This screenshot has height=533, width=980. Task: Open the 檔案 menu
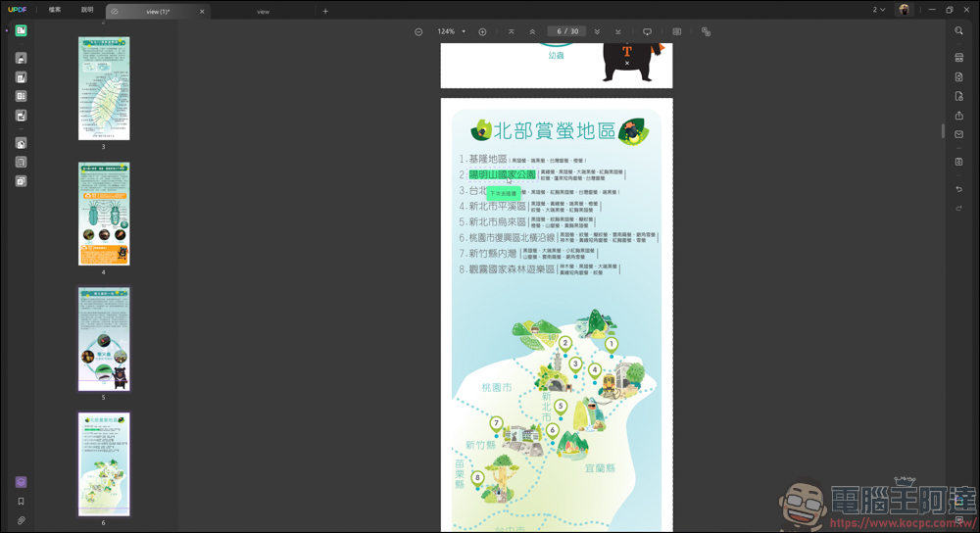tap(55, 10)
